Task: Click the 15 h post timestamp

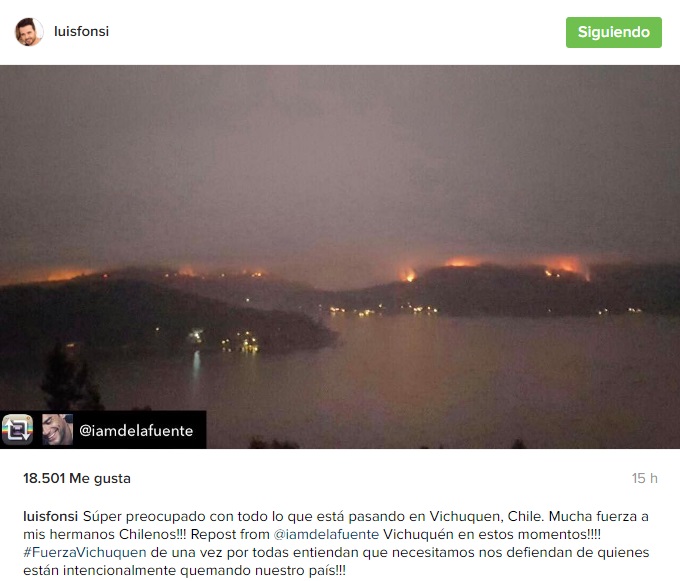Action: pyautogui.click(x=644, y=478)
